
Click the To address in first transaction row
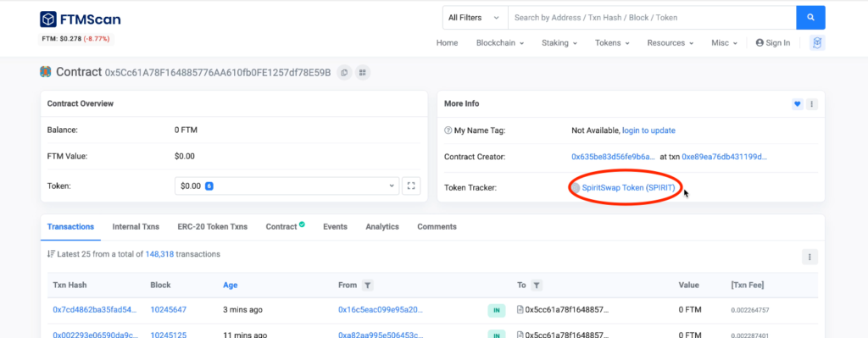point(567,310)
